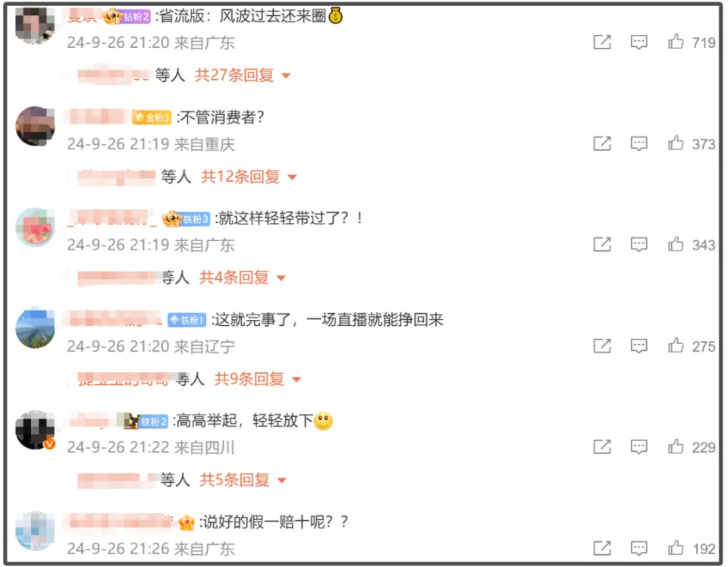
Task: Open 共4条回复 reply thread
Action: [243, 277]
